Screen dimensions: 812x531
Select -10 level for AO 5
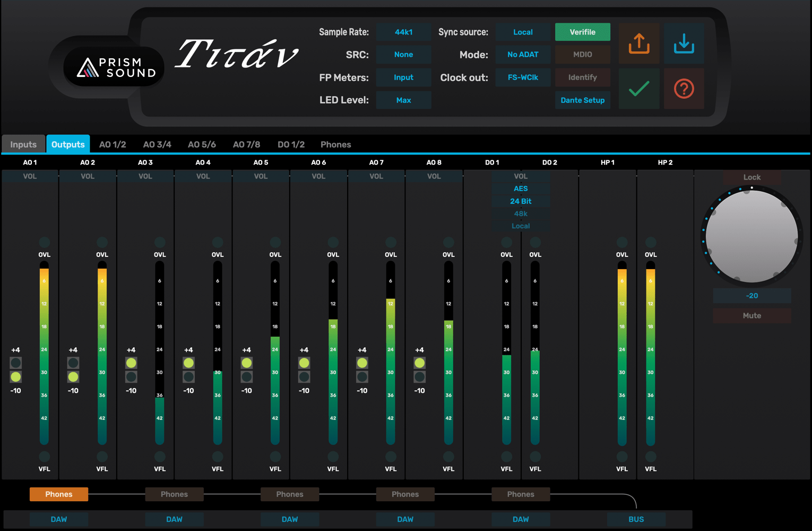coord(247,377)
